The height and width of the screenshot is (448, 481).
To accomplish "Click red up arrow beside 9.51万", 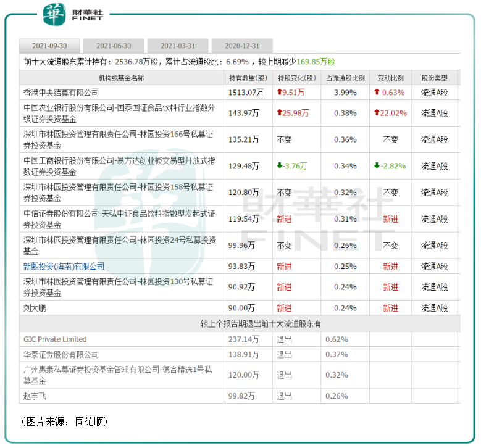I will 279,92.
